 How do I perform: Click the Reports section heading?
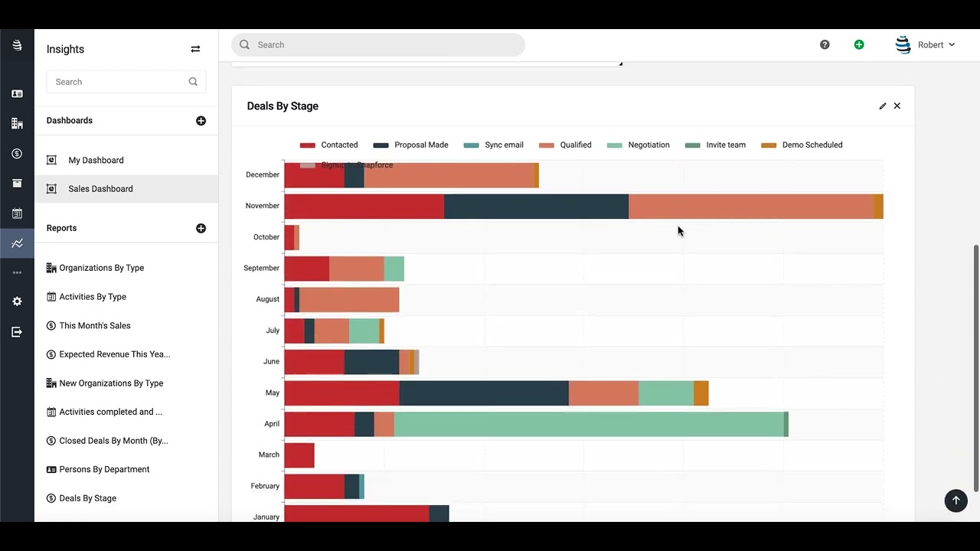61,228
